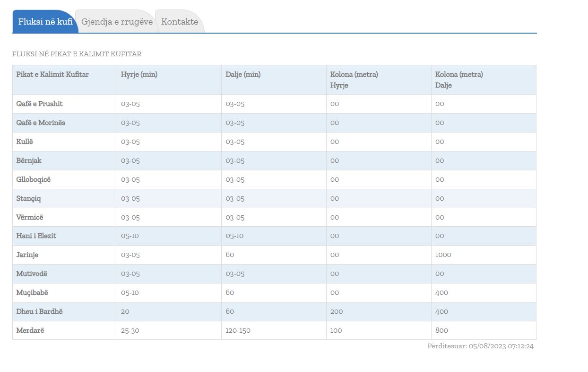The width and height of the screenshot is (588, 372).
Task: Click Merdarë exit queue value 800
Action: [441, 330]
